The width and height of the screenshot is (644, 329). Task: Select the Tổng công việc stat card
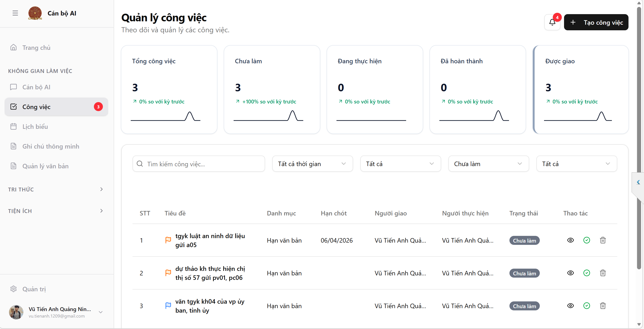[x=169, y=90]
